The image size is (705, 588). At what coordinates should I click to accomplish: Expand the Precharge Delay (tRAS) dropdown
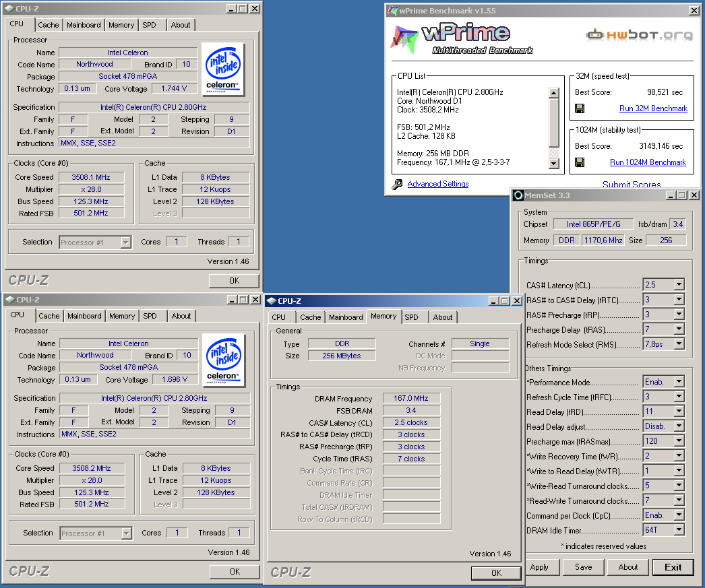tap(679, 329)
